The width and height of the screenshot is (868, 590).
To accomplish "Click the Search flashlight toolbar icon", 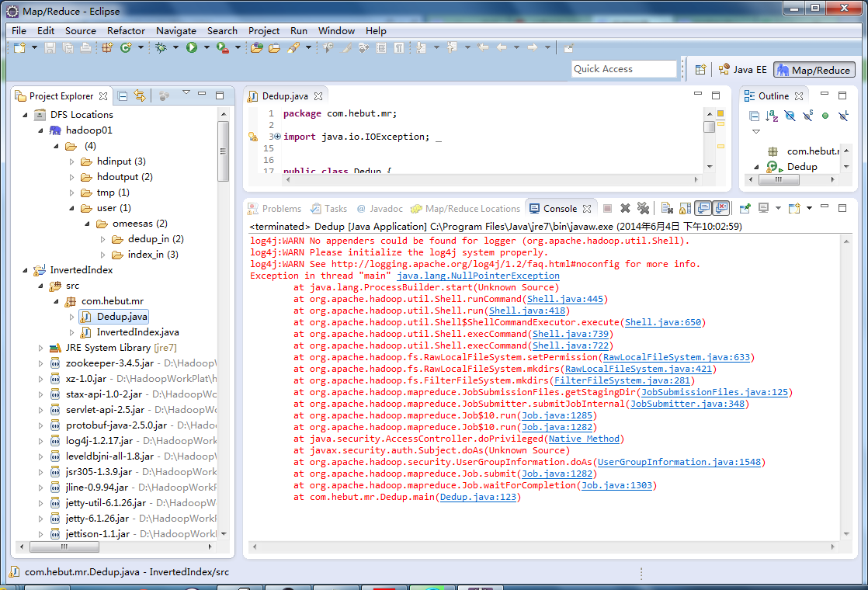I will [293, 47].
